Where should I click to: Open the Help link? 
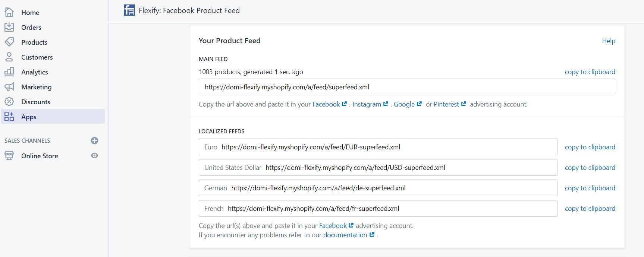[609, 41]
